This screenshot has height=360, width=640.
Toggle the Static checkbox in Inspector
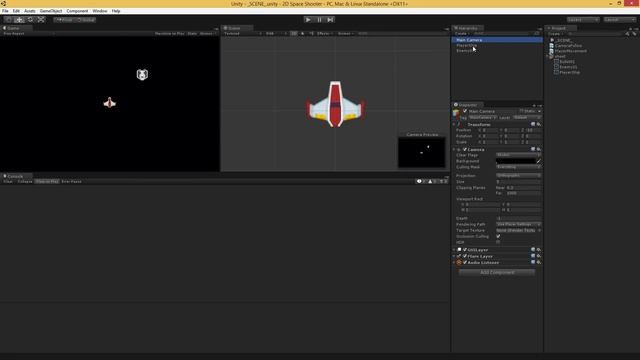point(522,111)
